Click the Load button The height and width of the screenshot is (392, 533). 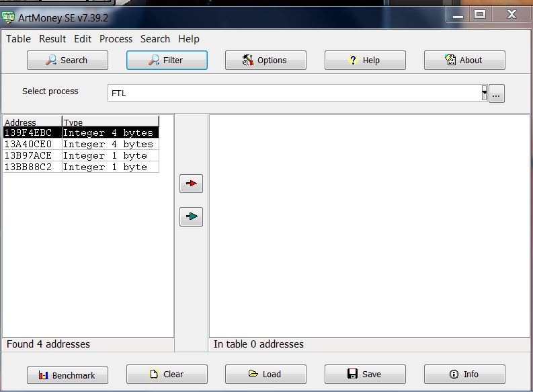point(265,374)
